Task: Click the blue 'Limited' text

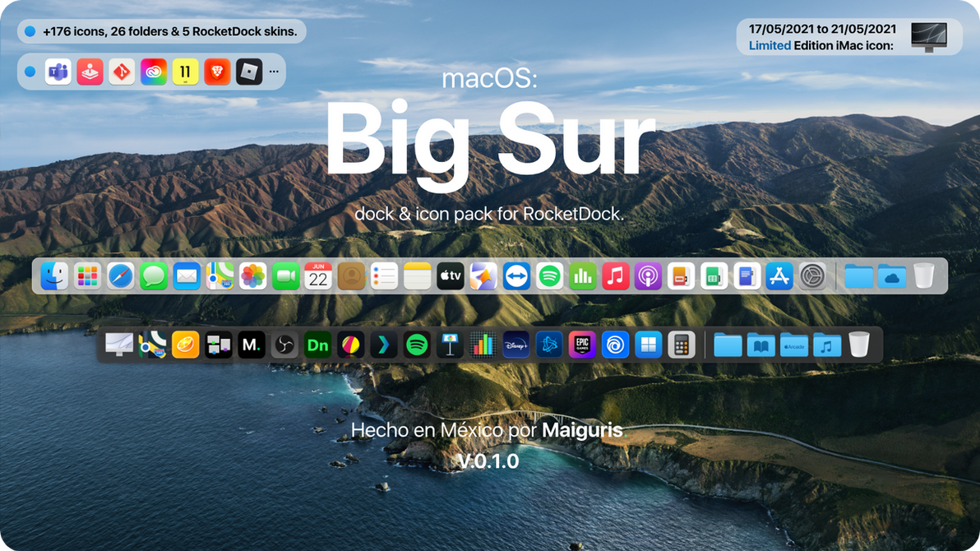Action: tap(770, 46)
